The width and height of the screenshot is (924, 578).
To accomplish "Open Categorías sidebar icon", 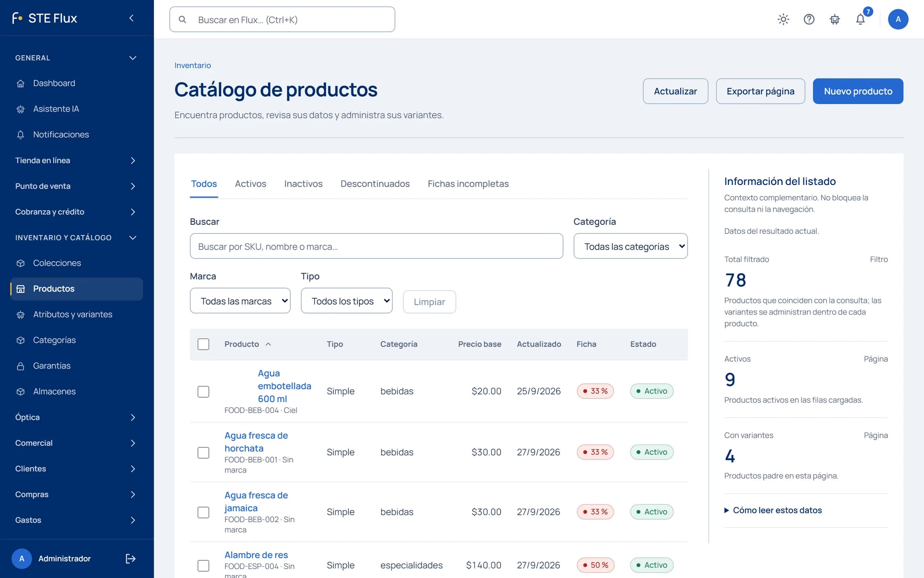I will tap(21, 340).
